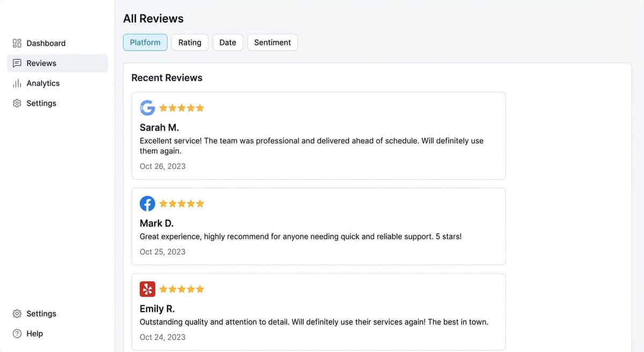Toggle the Sentiment filter
Image resolution: width=644 pixels, height=352 pixels.
pos(272,42)
